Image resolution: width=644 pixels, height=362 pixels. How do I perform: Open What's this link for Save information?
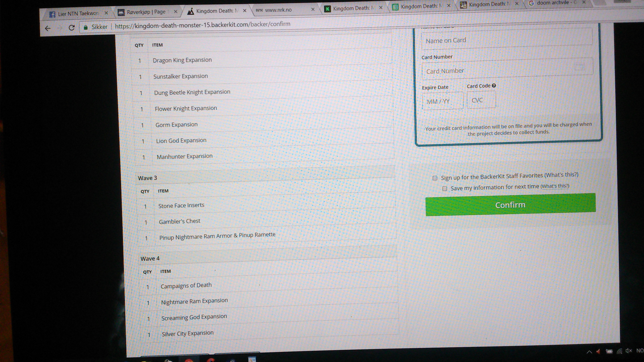coord(555,186)
